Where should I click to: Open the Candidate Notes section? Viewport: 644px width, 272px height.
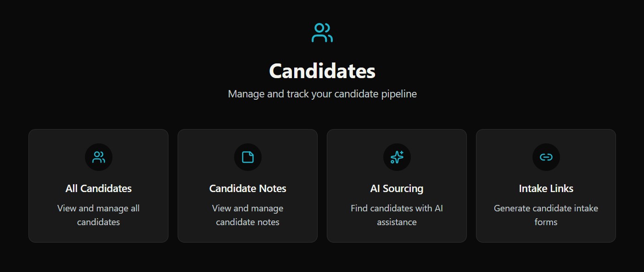(x=247, y=185)
